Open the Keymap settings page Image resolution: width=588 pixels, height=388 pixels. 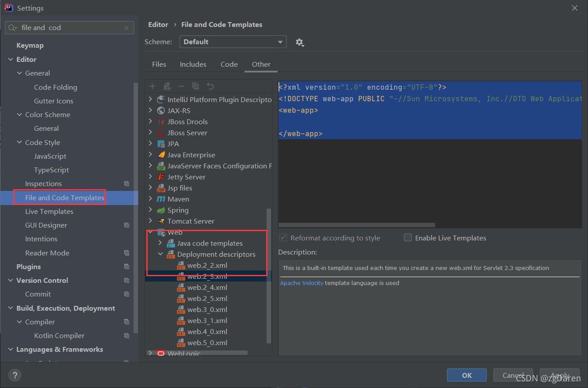[x=30, y=46]
